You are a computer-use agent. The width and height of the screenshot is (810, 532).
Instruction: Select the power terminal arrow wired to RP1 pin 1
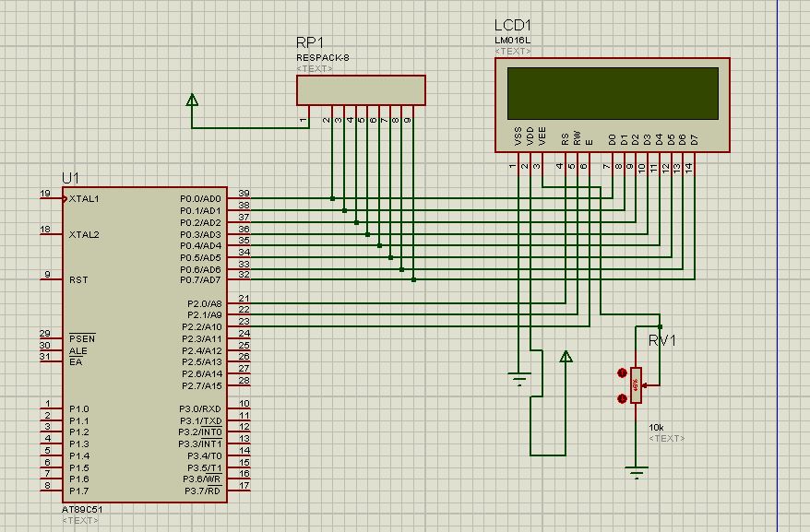coord(192,100)
